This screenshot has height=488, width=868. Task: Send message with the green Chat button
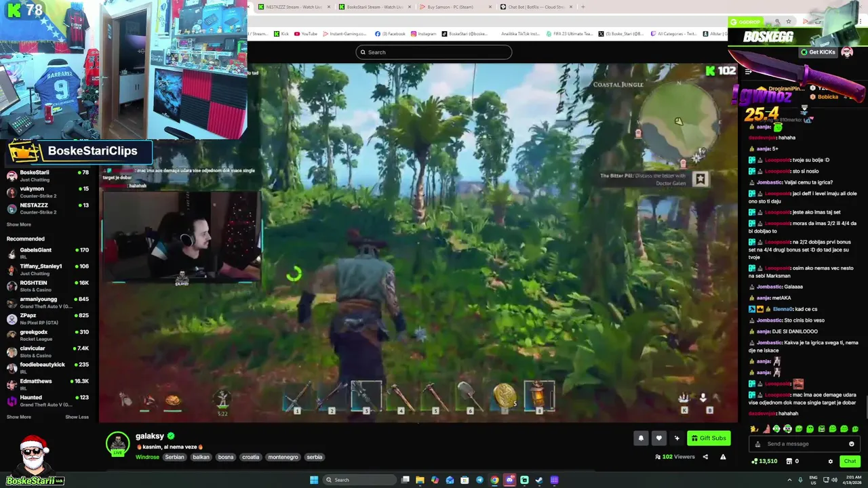click(x=850, y=462)
